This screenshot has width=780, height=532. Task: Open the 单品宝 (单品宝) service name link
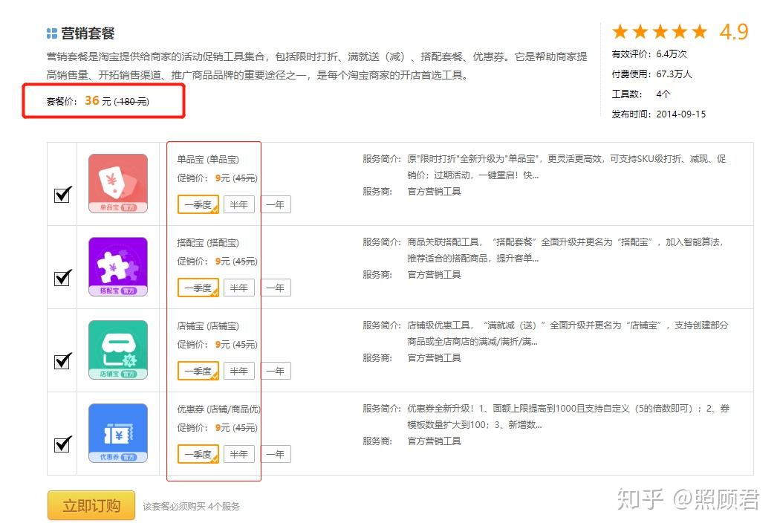[208, 159]
